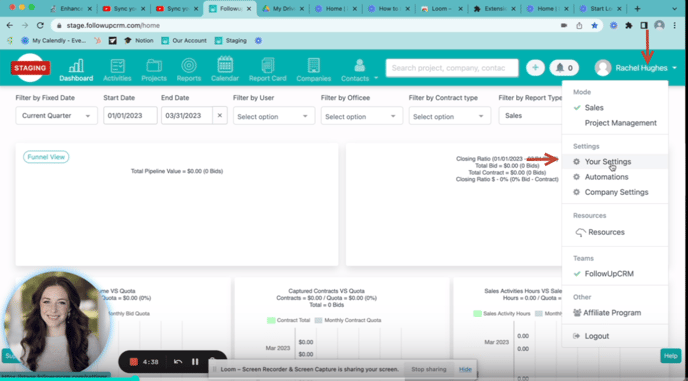Click browser back arrow
Viewport: 688px width, 381px height.
click(10, 25)
